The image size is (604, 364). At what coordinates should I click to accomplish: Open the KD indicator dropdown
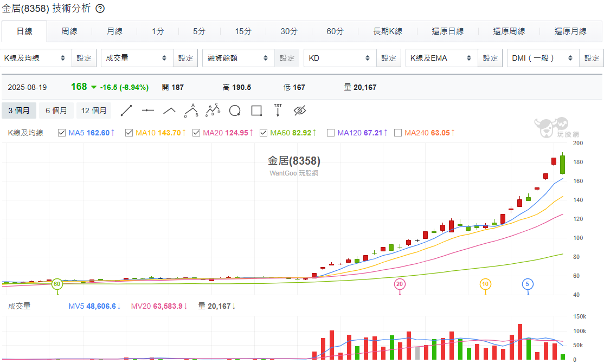tap(339, 57)
